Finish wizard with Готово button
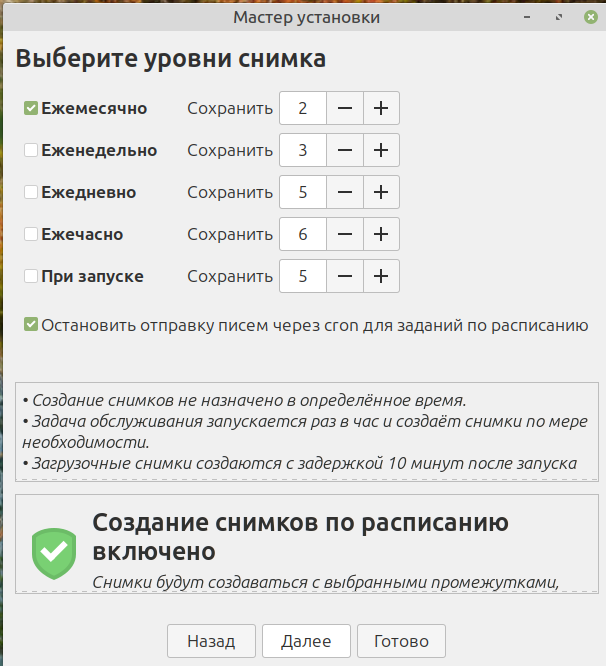606x666 pixels. (x=401, y=641)
